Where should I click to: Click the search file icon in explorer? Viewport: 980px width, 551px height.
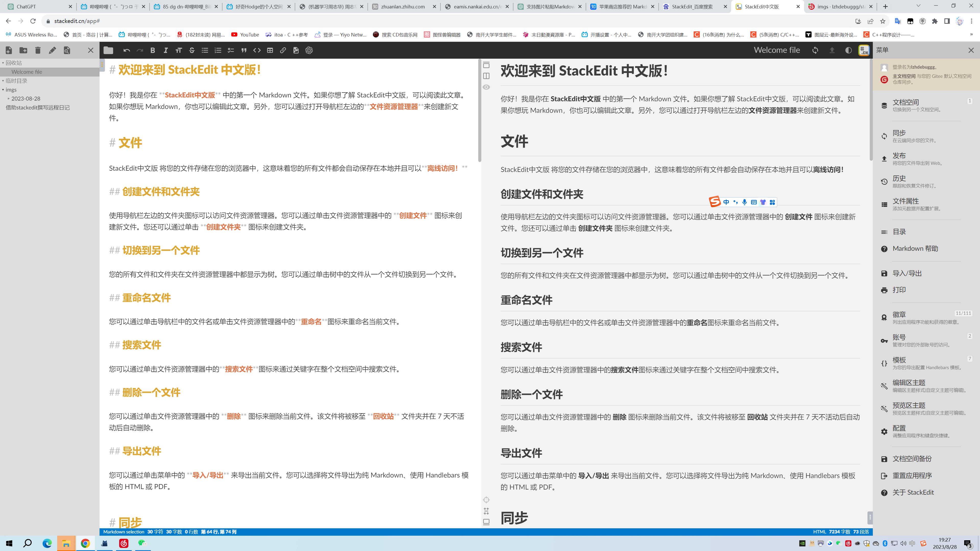[67, 50]
